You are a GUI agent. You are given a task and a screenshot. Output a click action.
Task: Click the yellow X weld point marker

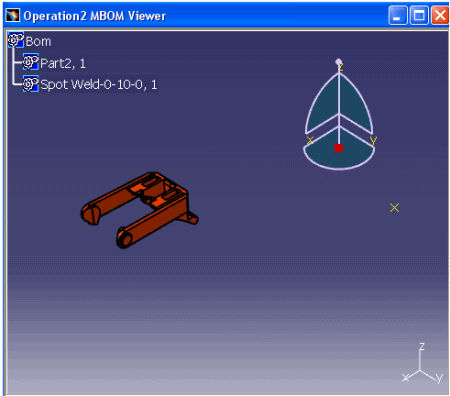coord(394,208)
